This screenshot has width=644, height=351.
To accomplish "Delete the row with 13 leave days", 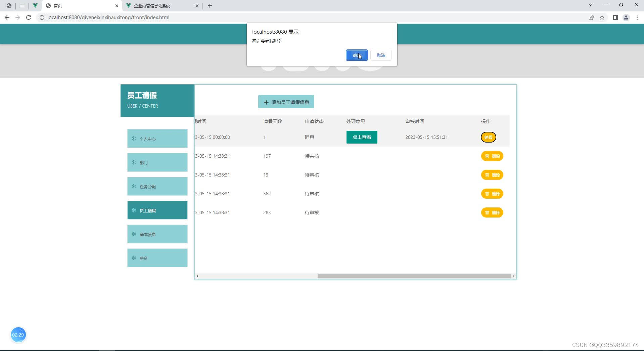I will click(492, 175).
